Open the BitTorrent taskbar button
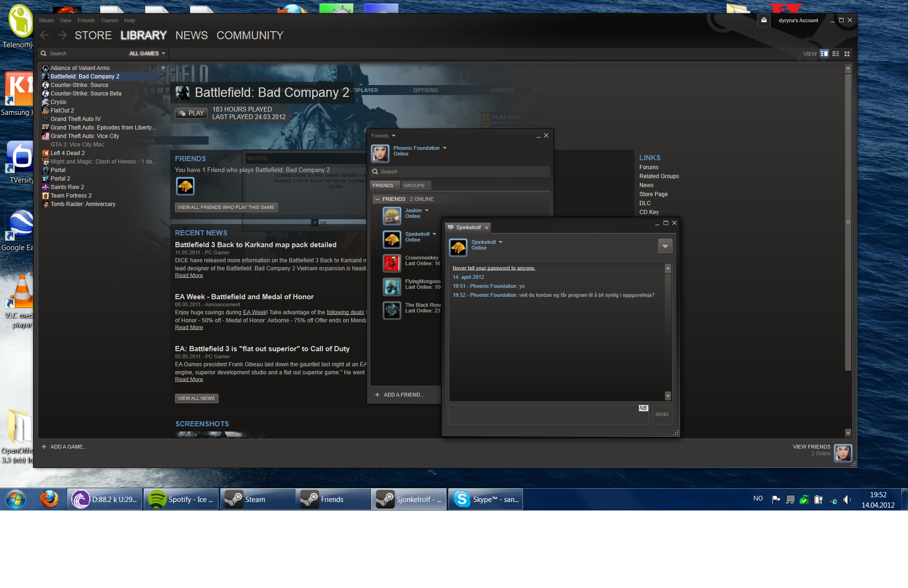Image resolution: width=908 pixels, height=588 pixels. [x=105, y=499]
